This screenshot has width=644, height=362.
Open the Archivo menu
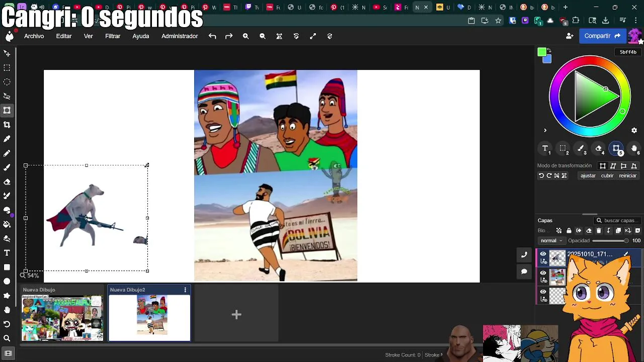tap(34, 36)
